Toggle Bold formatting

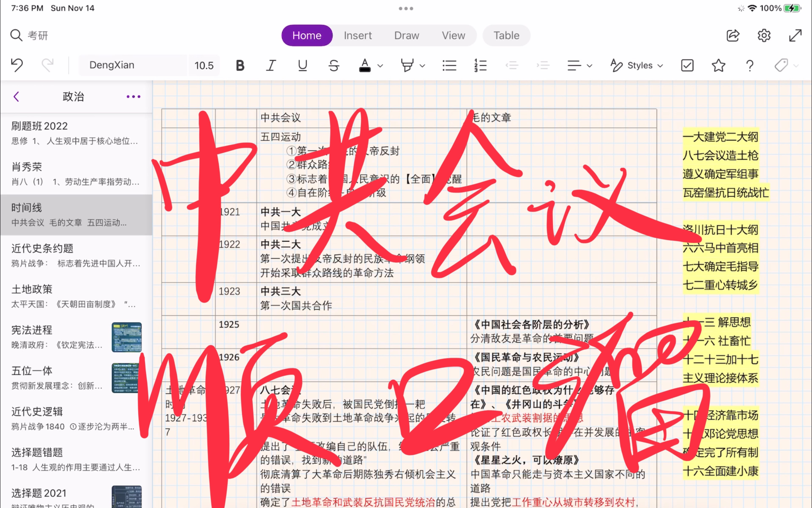(240, 65)
